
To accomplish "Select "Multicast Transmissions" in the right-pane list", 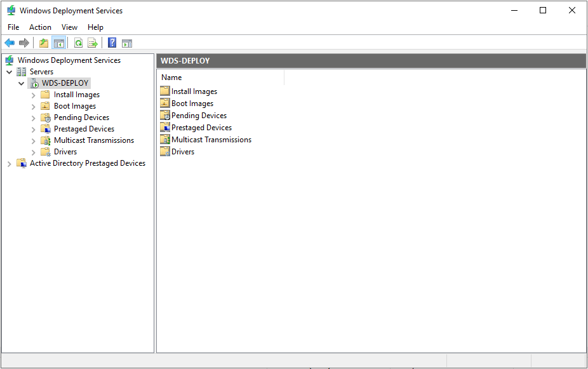I will coord(211,140).
